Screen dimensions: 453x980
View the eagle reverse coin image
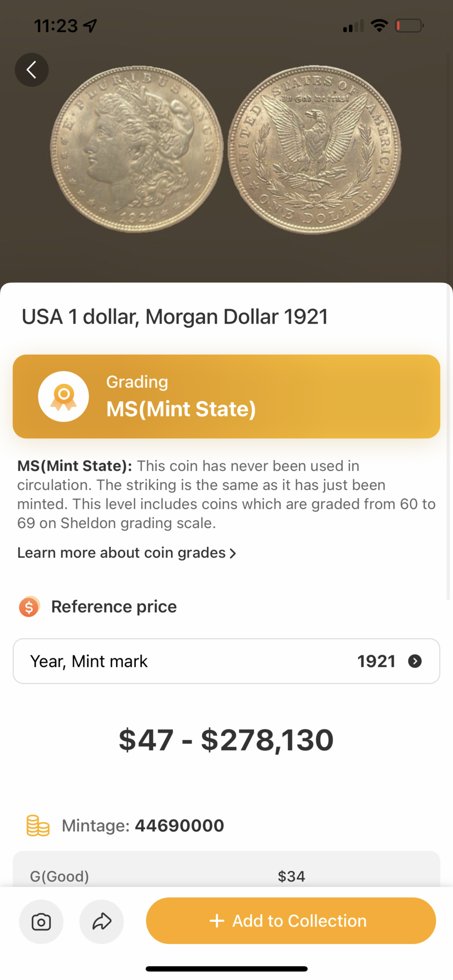pos(315,150)
